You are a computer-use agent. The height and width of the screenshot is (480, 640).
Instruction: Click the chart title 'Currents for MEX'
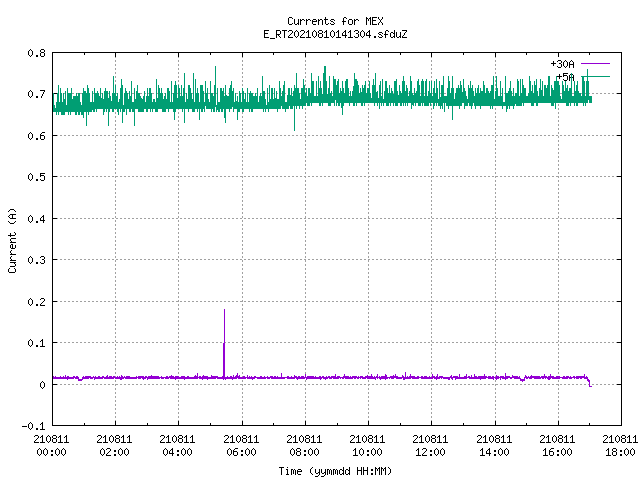(335, 21)
